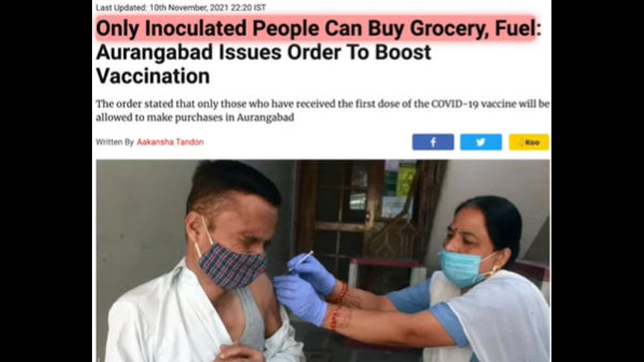
Task: Open author Aakansha Tandon's profile link
Action: (x=170, y=142)
